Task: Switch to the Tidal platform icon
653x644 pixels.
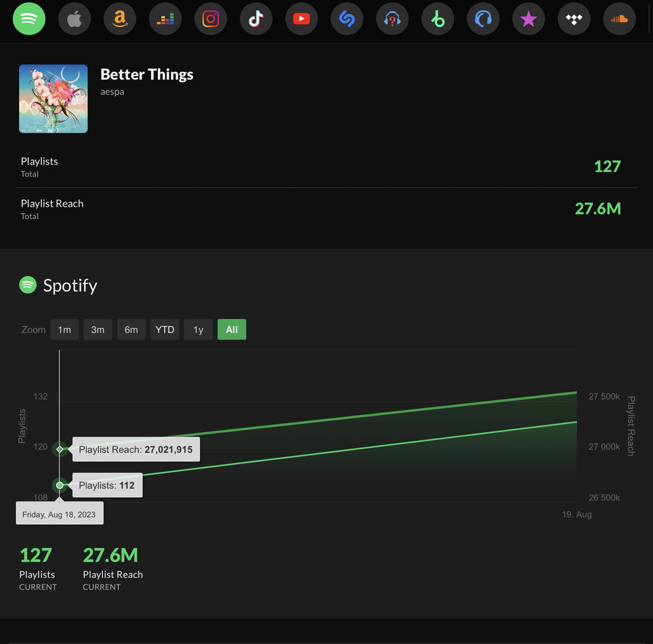Action: point(574,19)
